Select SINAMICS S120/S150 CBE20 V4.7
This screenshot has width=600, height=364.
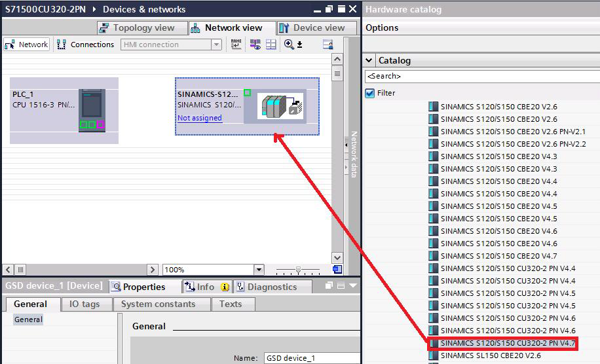tap(498, 256)
